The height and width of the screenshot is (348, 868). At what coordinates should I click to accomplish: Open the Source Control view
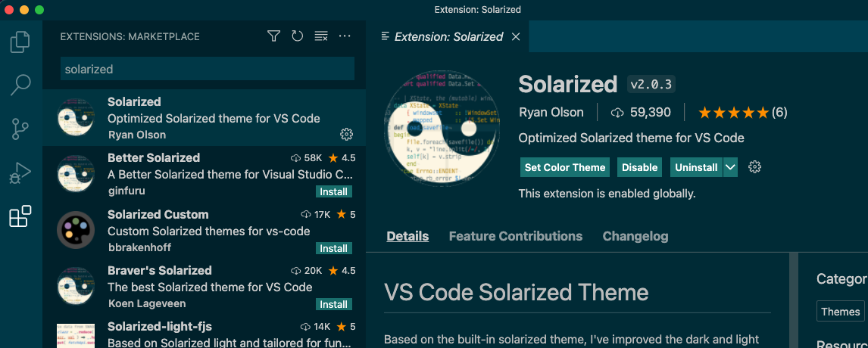pos(20,129)
